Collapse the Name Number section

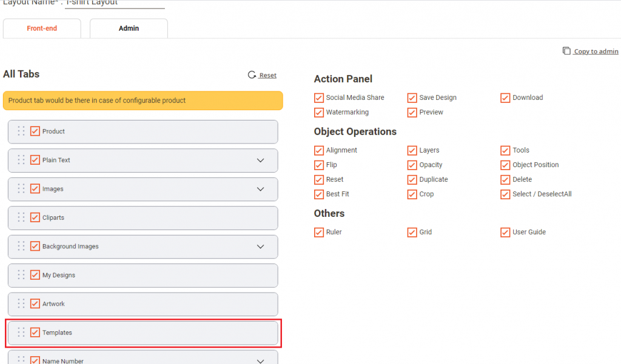point(261,360)
